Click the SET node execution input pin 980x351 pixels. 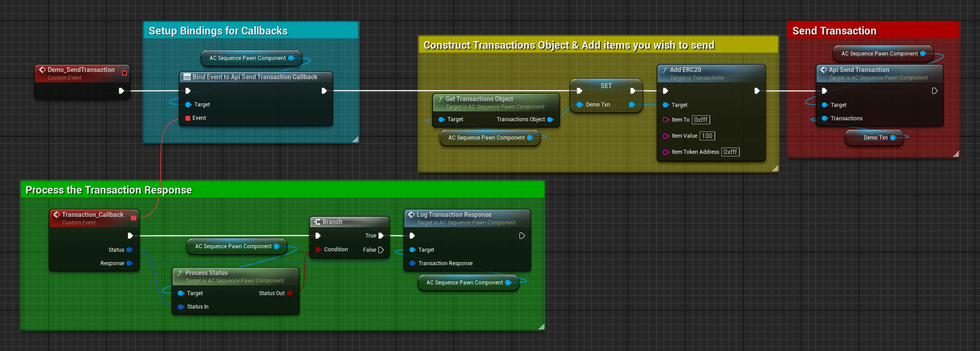pos(579,91)
